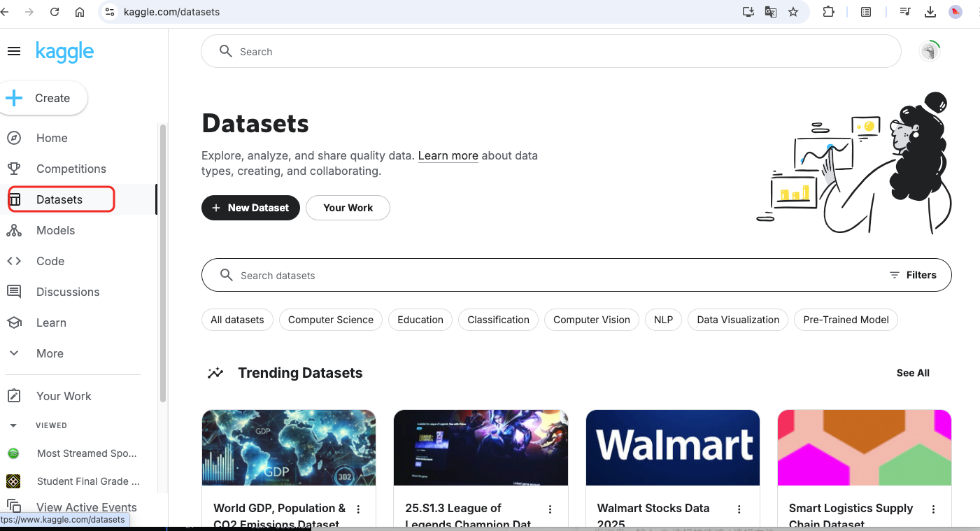Open the Filters icon beside dataset search
The image size is (980, 531).
(x=895, y=275)
